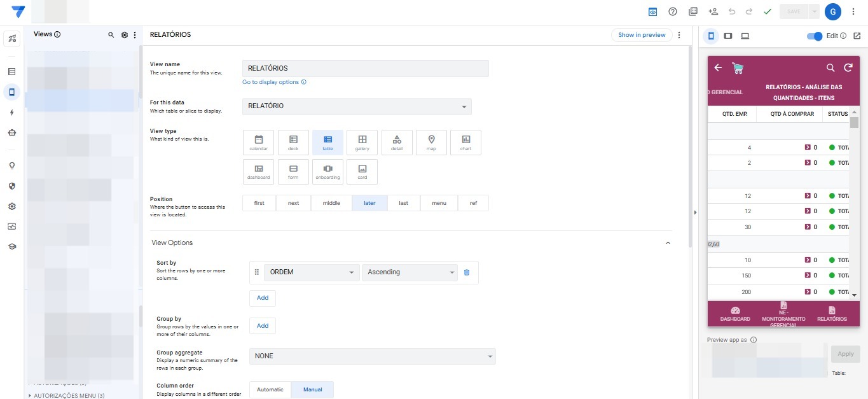
Task: Click the View name input field
Action: 365,68
